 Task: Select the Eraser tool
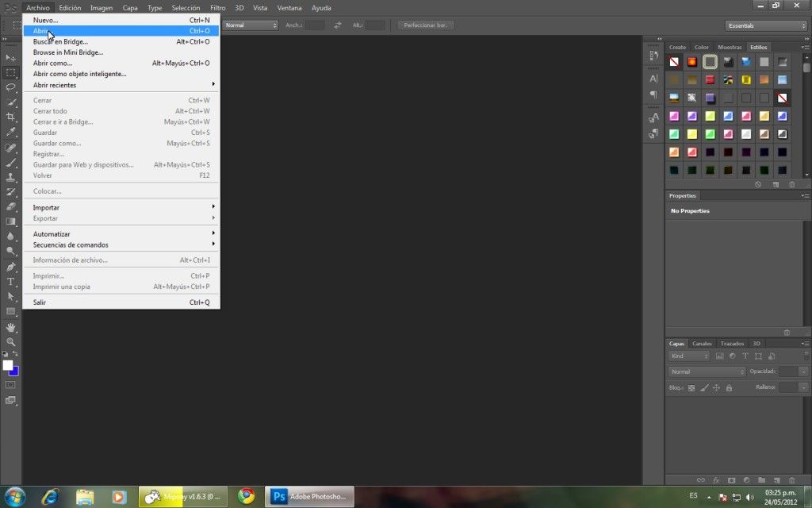pos(10,206)
